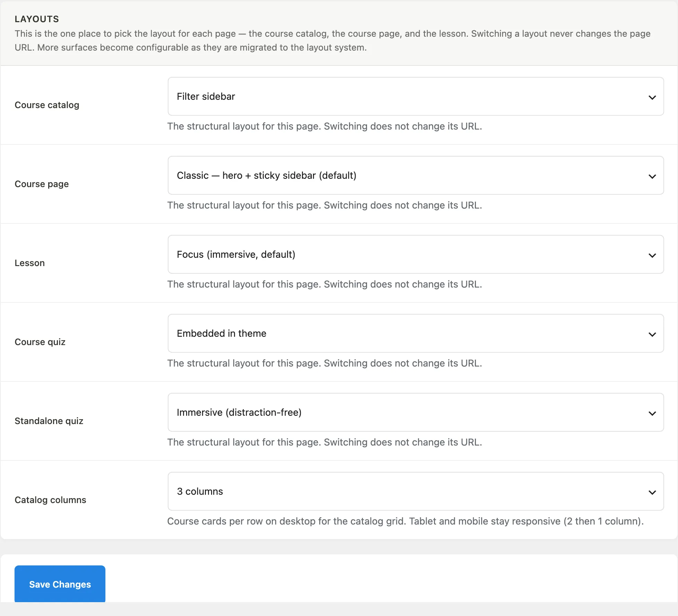Click the help text under Standalone quiz dropdown
The height and width of the screenshot is (616, 678).
(324, 442)
